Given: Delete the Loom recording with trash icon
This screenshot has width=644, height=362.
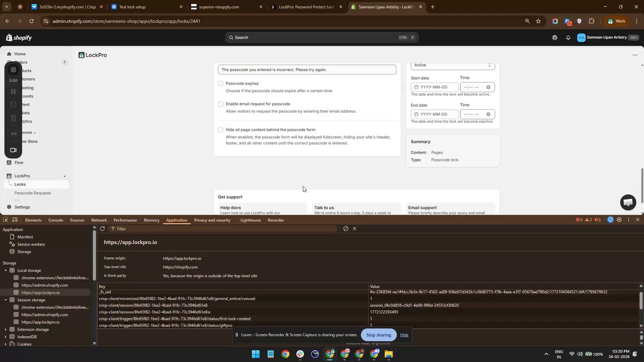Looking at the screenshot, I should [x=14, y=118].
